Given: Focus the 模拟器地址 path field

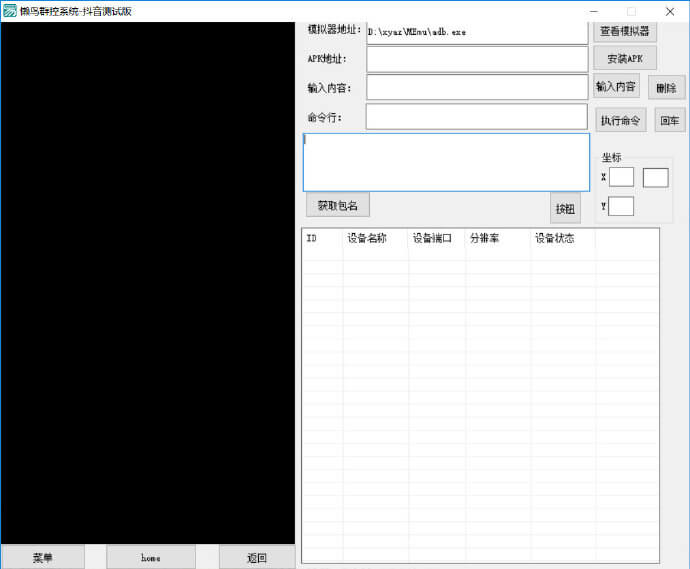Looking at the screenshot, I should pos(477,32).
